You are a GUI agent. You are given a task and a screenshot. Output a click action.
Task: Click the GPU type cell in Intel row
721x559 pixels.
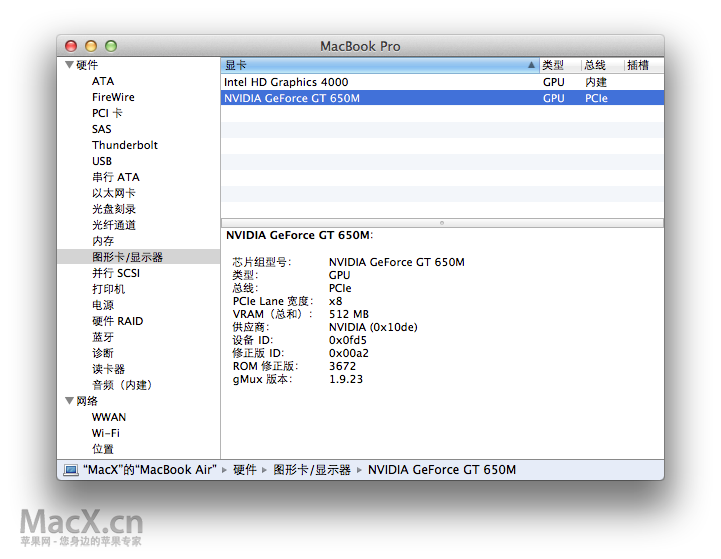tap(554, 82)
